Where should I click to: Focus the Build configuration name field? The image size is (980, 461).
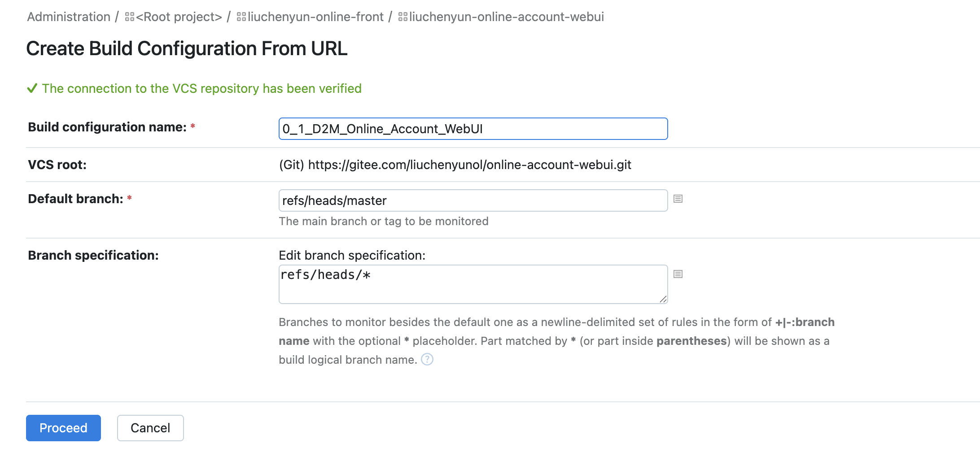click(x=473, y=129)
